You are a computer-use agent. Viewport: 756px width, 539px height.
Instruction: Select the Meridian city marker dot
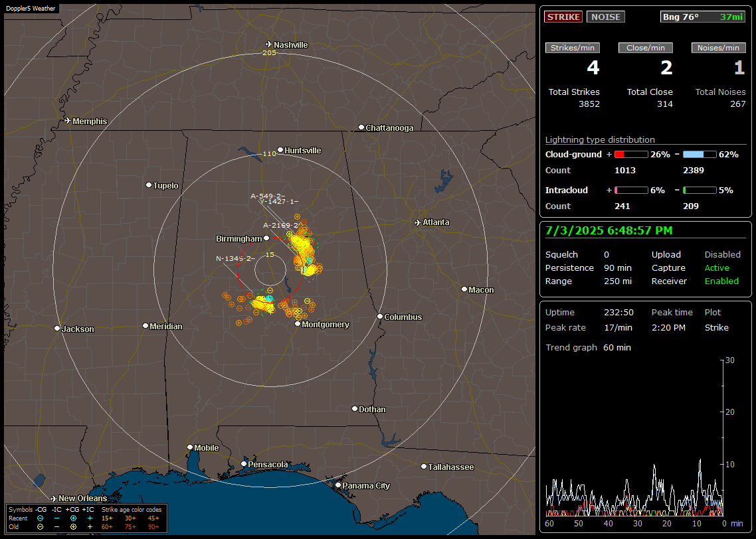145,326
